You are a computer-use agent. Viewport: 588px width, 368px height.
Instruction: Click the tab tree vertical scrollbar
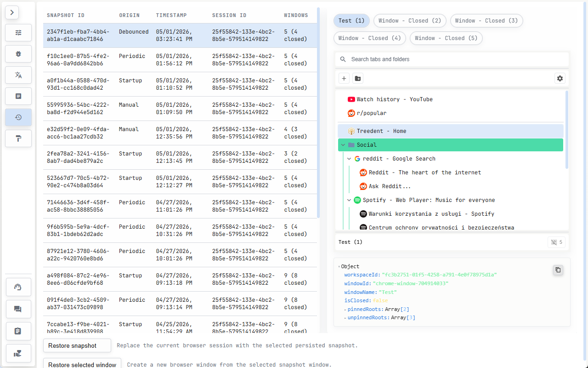pyautogui.click(x=567, y=130)
